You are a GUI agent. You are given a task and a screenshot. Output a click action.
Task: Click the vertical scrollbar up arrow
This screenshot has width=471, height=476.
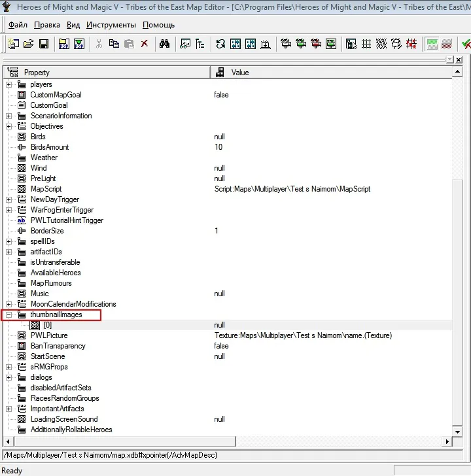[457, 72]
